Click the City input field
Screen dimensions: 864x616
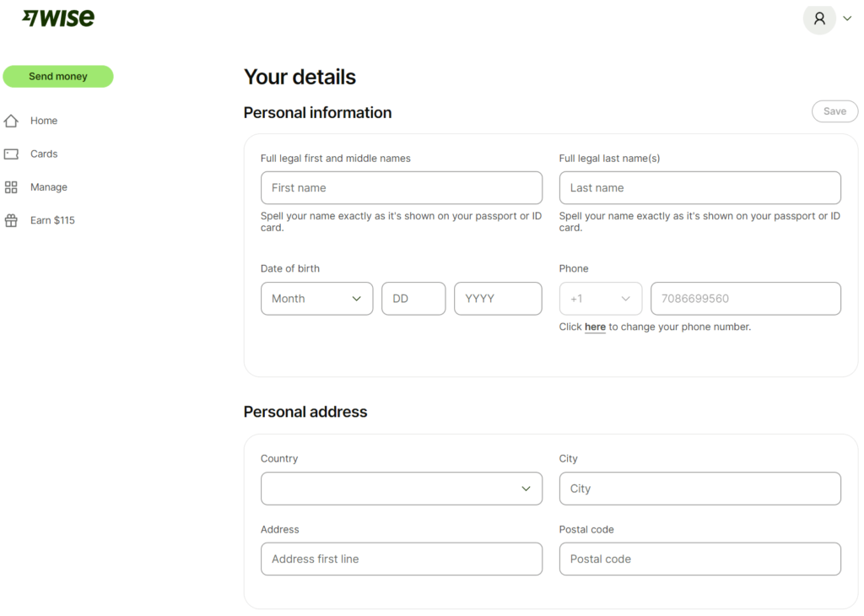(x=699, y=488)
